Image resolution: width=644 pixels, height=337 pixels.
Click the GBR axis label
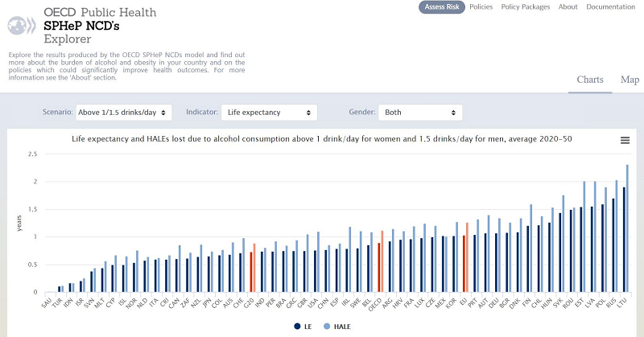pos(301,304)
